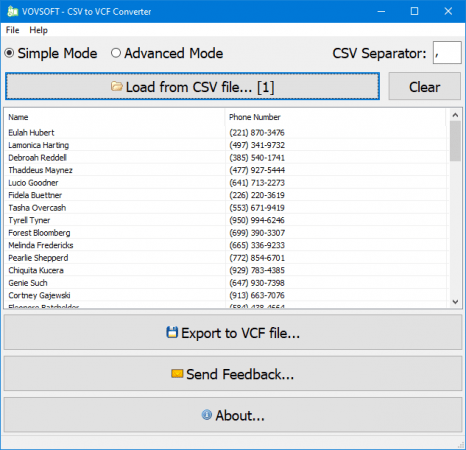Viewport: 466px width, 450px height.
Task: Click into the CSV Separator field
Action: [x=447, y=53]
